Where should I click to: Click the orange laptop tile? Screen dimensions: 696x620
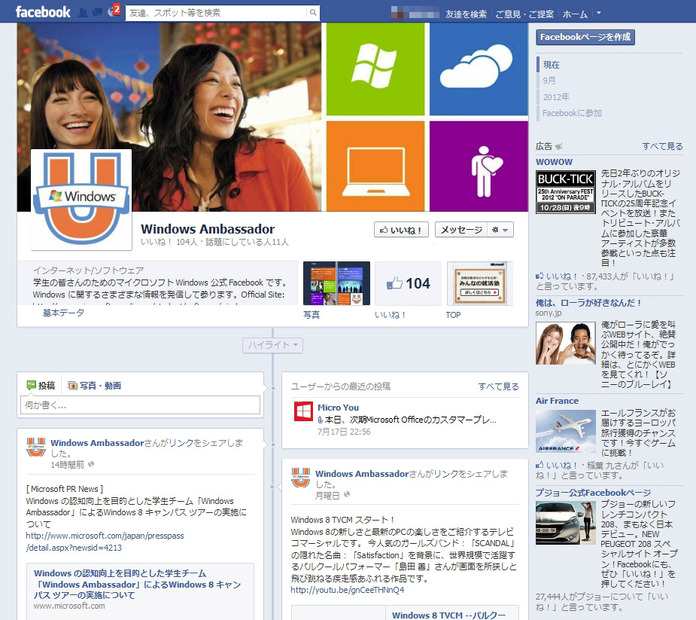(375, 166)
